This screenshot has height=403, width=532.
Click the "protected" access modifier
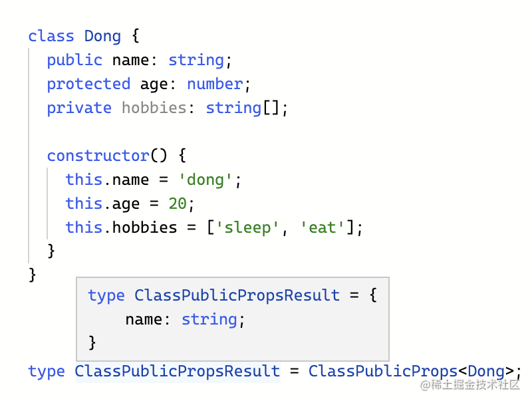pos(88,84)
